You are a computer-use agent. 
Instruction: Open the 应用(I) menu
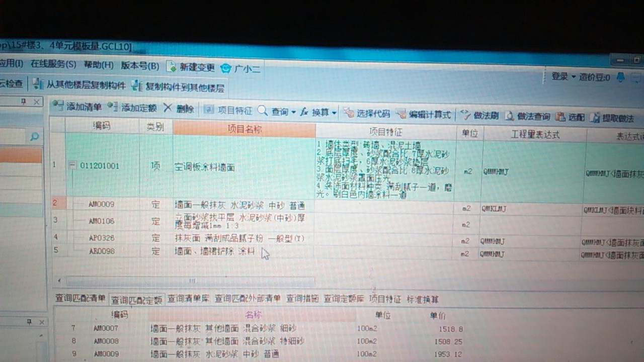(x=12, y=63)
